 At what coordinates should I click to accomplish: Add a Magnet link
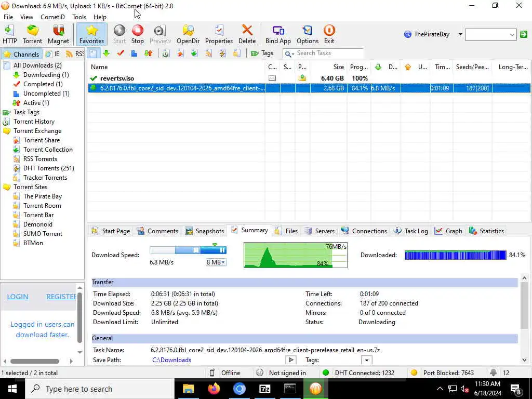coord(58,34)
